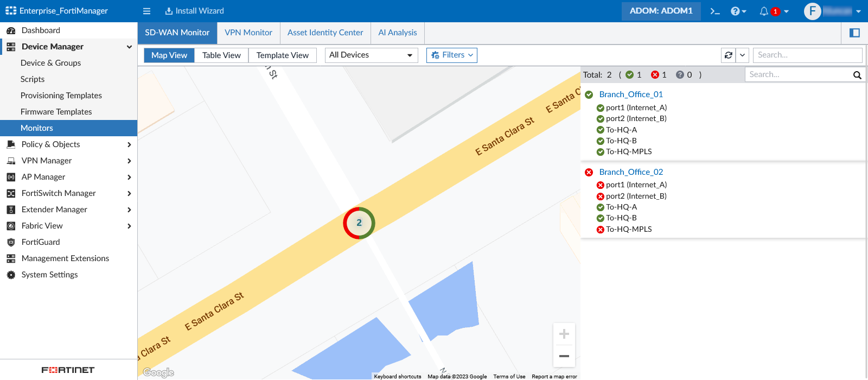Click the Install Wizard button
This screenshot has width=868, height=380.
pyautogui.click(x=194, y=11)
